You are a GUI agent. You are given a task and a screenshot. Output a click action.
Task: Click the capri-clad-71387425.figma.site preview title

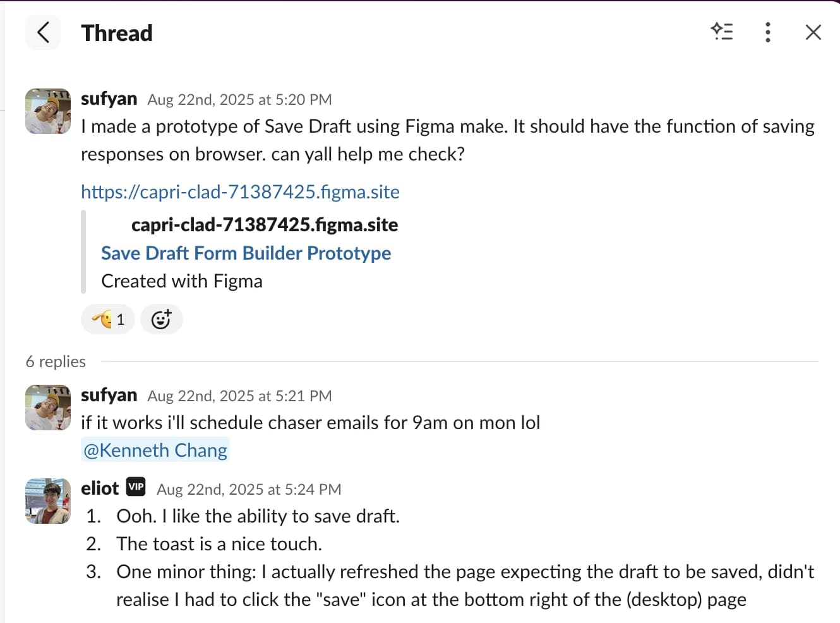pyautogui.click(x=265, y=224)
